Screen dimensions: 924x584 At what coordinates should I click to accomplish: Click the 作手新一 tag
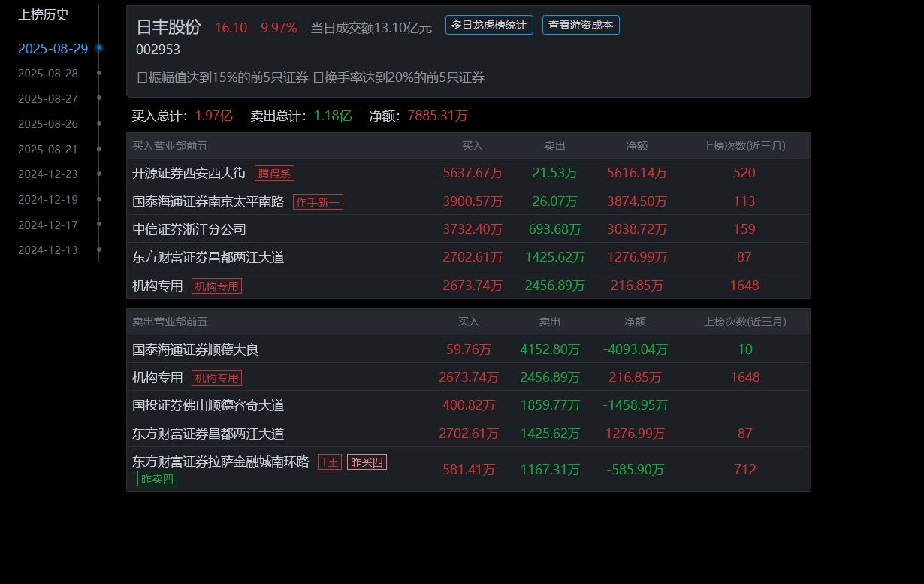click(x=318, y=201)
